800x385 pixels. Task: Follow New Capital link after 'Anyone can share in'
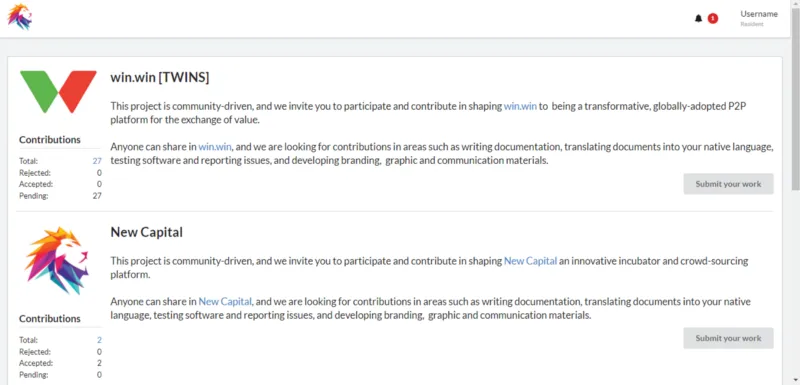coord(225,301)
